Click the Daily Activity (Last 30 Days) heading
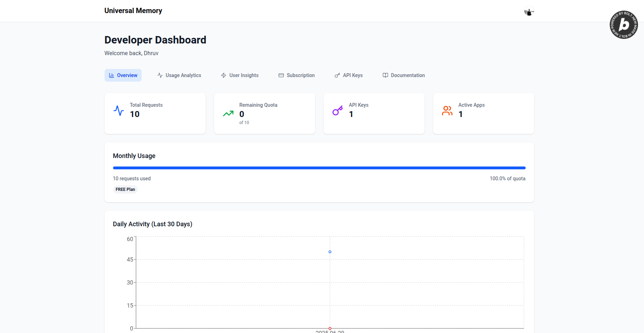Image resolution: width=644 pixels, height=333 pixels. pos(153,224)
